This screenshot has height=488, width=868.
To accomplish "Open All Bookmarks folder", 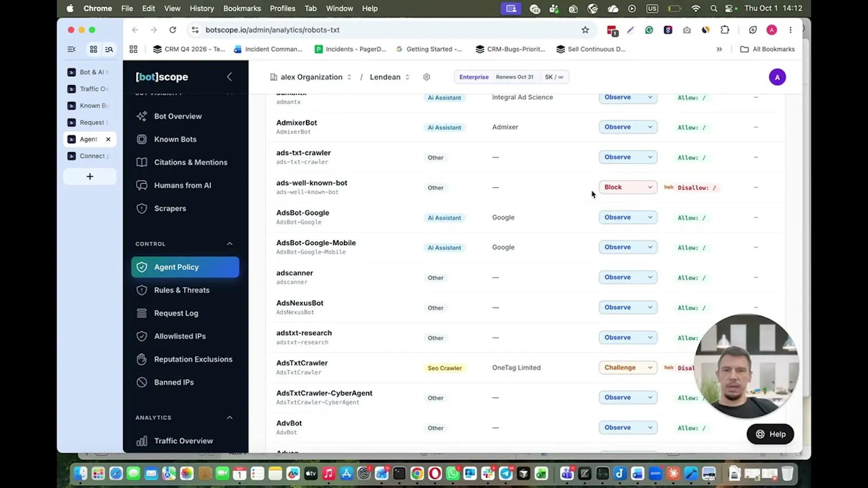I will (x=768, y=49).
